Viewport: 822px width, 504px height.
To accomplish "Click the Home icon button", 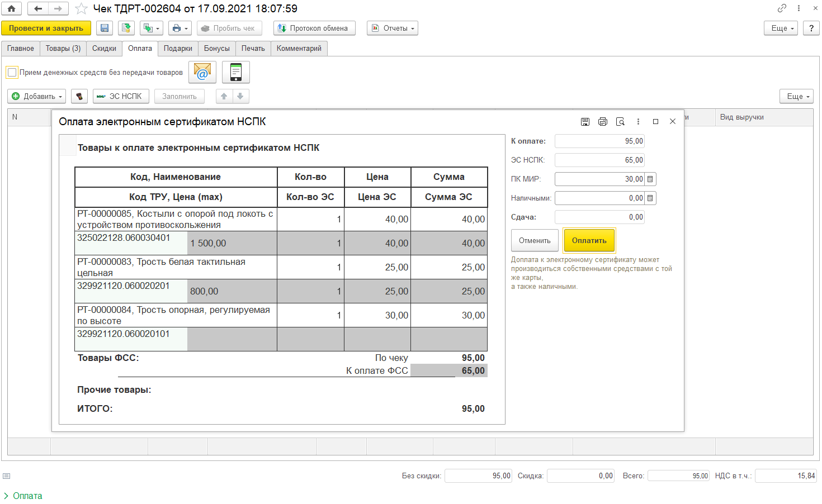I will [x=12, y=8].
